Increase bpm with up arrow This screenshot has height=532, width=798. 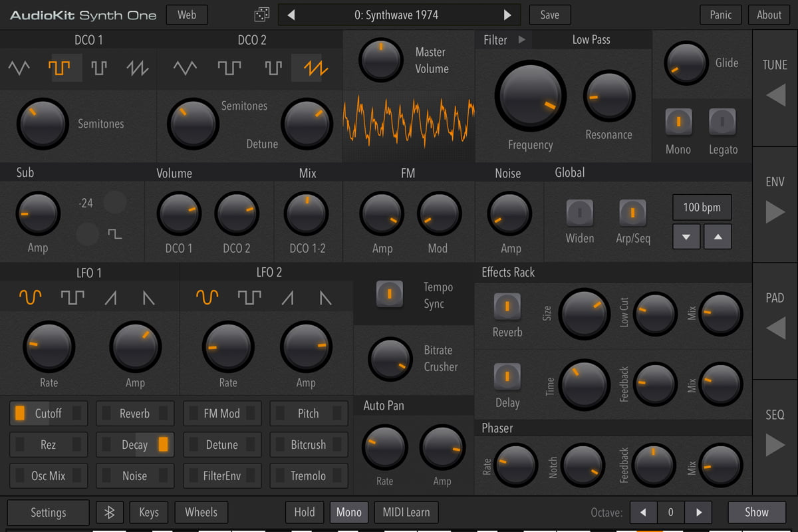pos(718,237)
